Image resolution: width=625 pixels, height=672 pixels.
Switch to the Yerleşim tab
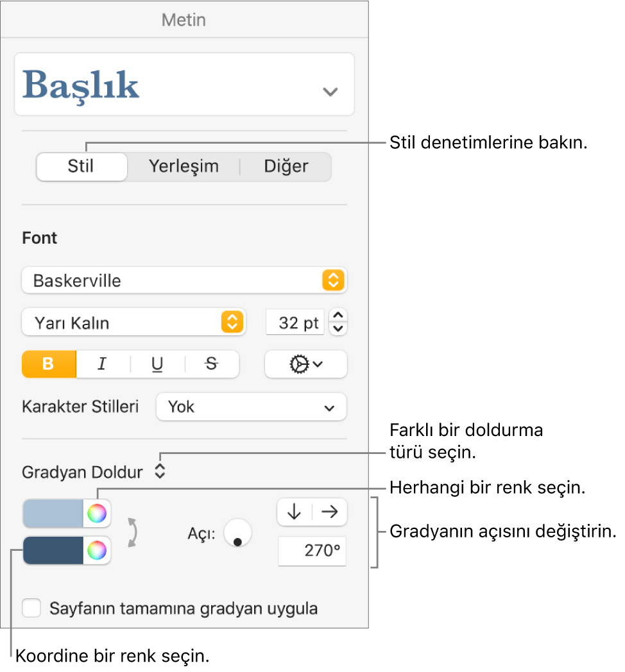point(184,167)
